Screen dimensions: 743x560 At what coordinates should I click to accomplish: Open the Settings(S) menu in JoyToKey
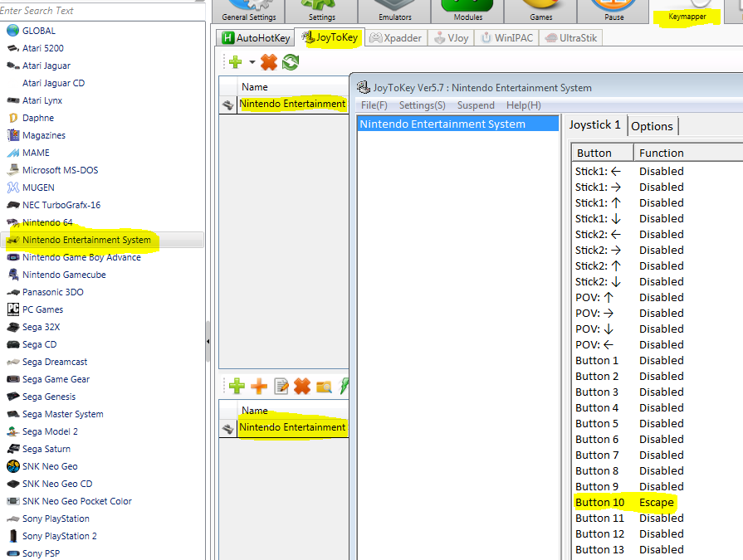pyautogui.click(x=422, y=105)
